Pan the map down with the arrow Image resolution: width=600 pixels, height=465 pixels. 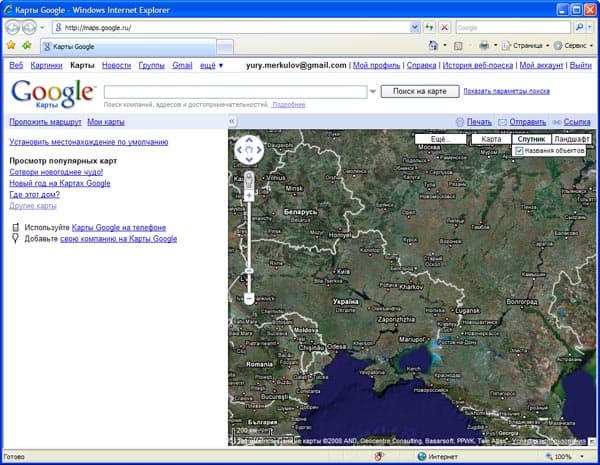249,160
